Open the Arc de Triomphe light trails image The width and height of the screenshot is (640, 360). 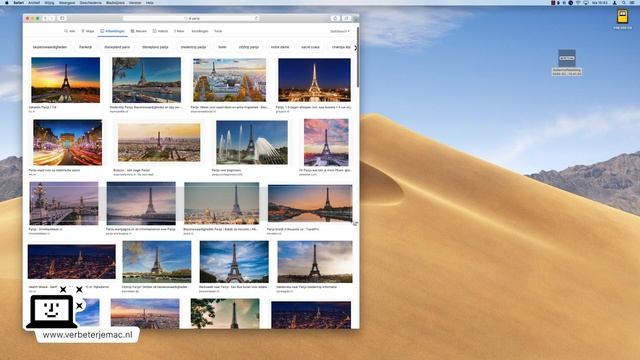[x=68, y=142]
